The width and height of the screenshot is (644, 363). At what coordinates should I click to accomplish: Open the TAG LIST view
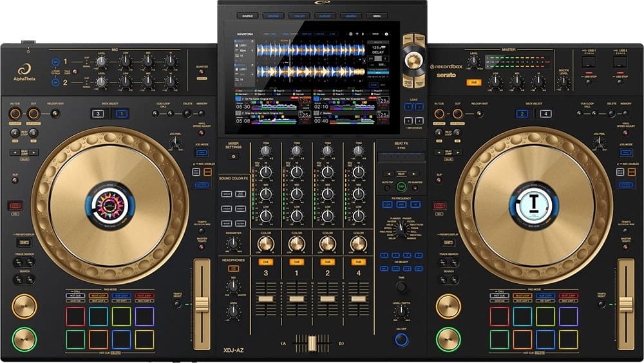pyautogui.click(x=299, y=16)
